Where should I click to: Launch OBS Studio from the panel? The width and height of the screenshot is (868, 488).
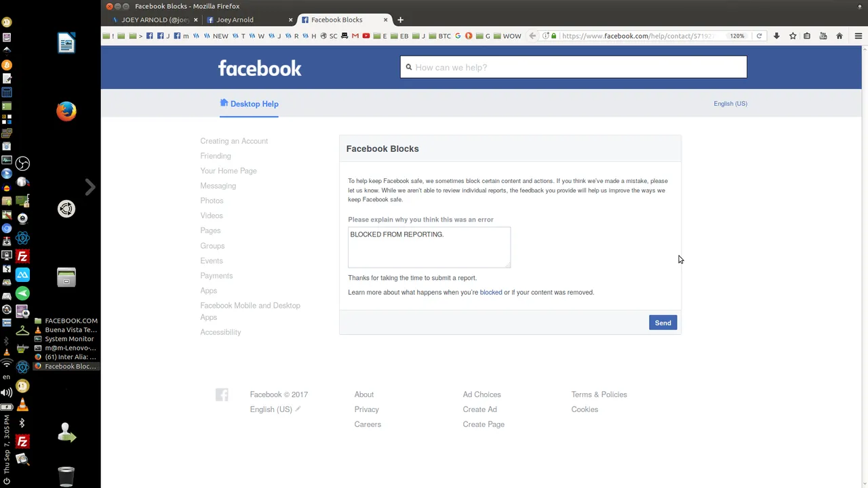click(x=22, y=163)
